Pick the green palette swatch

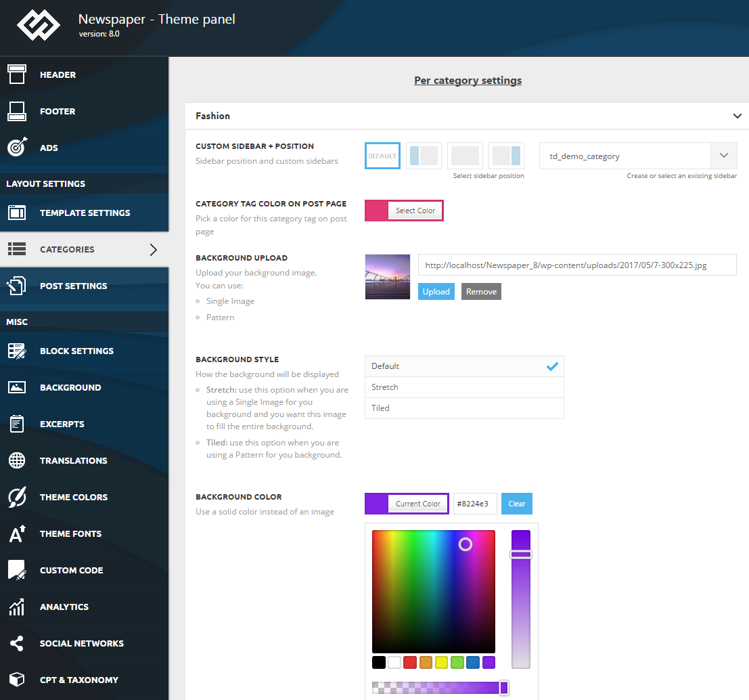click(457, 662)
